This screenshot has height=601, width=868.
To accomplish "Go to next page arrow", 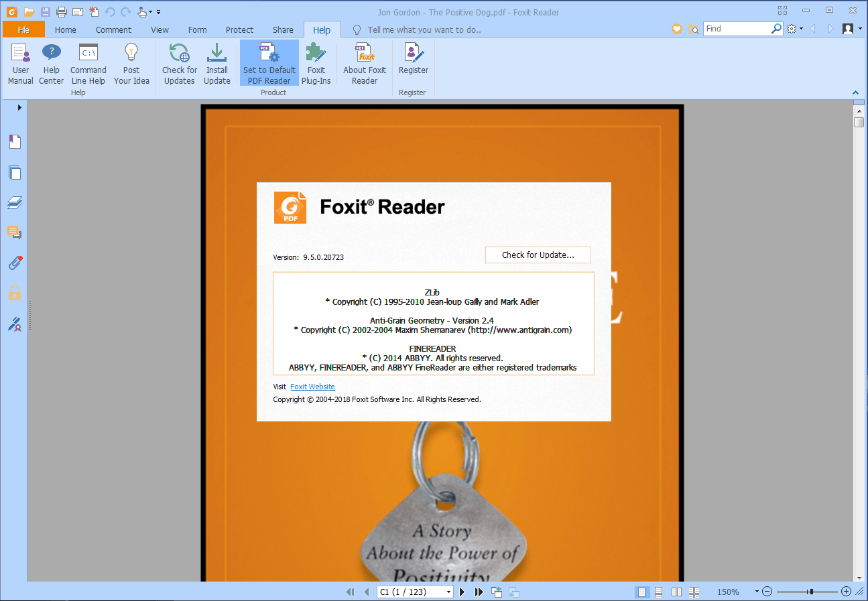I will click(x=462, y=592).
